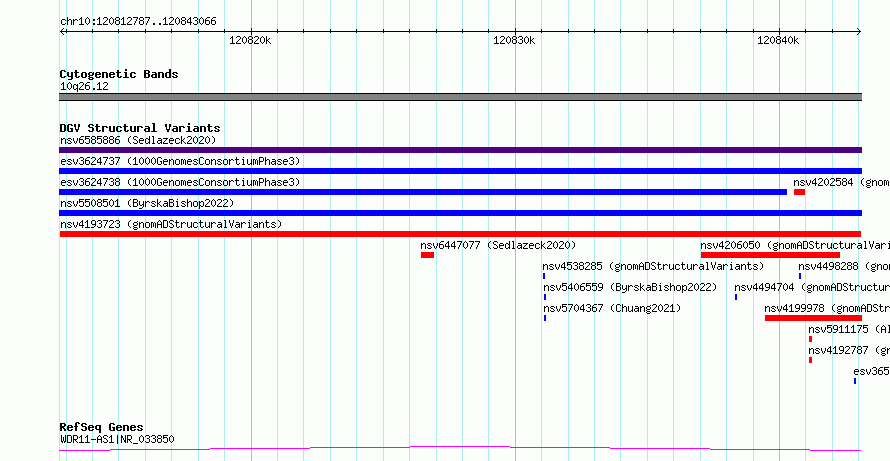
Task: Click the WDR11-AS1|NR_033850 gene label
Action: pyautogui.click(x=117, y=439)
